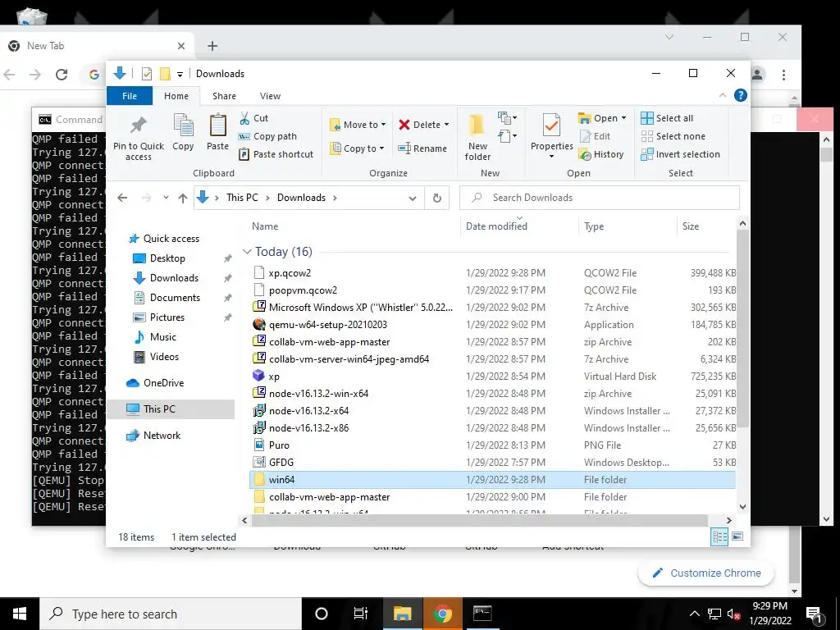Expand address bar previous locations
Screen dimensions: 840x630
point(413,199)
